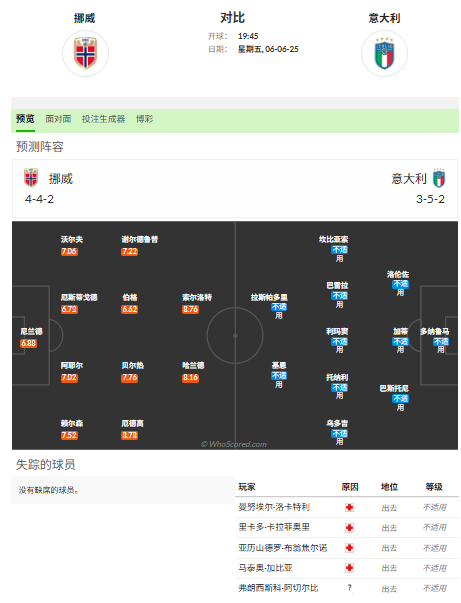This screenshot has height=603, width=461.
Task: Select the 预览 tab
Action: point(25,119)
